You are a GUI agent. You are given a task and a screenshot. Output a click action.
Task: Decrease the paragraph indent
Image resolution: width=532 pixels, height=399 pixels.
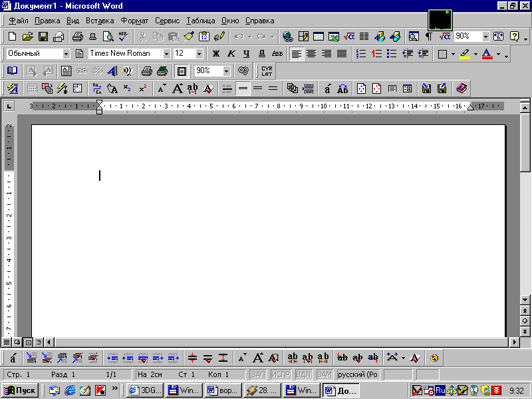(x=408, y=54)
